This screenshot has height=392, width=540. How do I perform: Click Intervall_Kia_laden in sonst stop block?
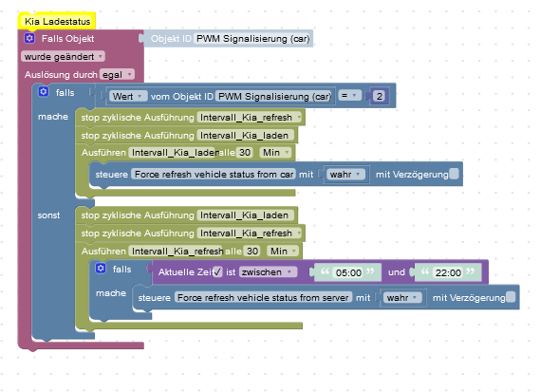pos(246,215)
